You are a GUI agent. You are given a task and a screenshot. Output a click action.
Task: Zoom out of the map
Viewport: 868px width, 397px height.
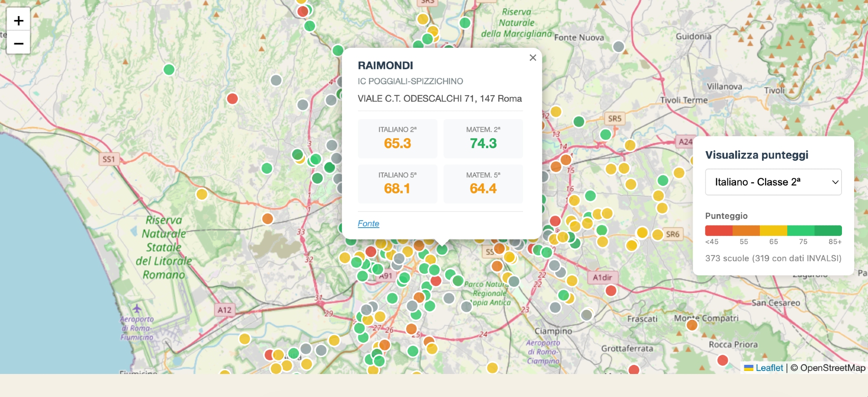(18, 43)
